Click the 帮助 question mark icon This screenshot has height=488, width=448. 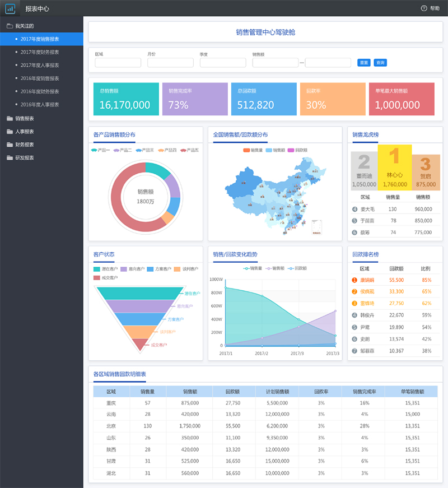424,8
